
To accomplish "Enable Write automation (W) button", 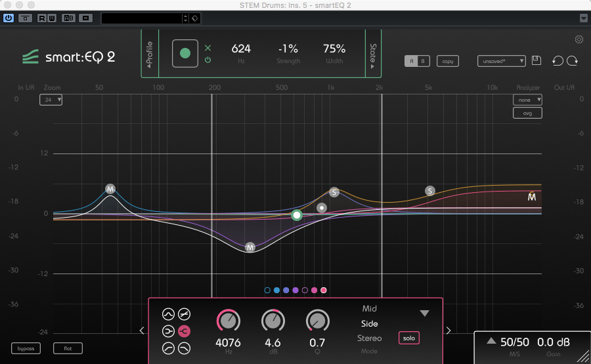I will pyautogui.click(x=52, y=18).
